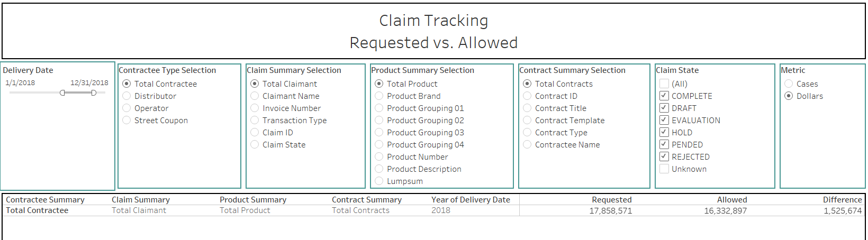This screenshot has height=240, width=868.
Task: Enable the Unknown claim state checkbox
Action: (664, 169)
